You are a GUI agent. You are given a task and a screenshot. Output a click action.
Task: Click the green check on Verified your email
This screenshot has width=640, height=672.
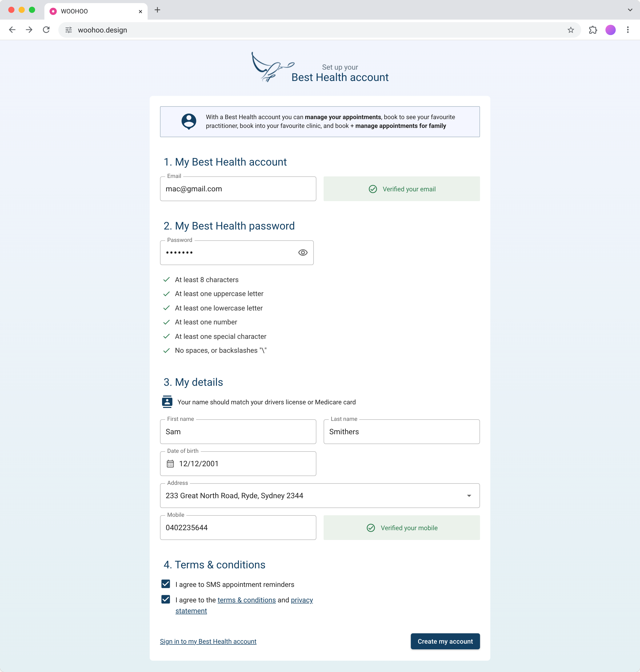tap(373, 189)
